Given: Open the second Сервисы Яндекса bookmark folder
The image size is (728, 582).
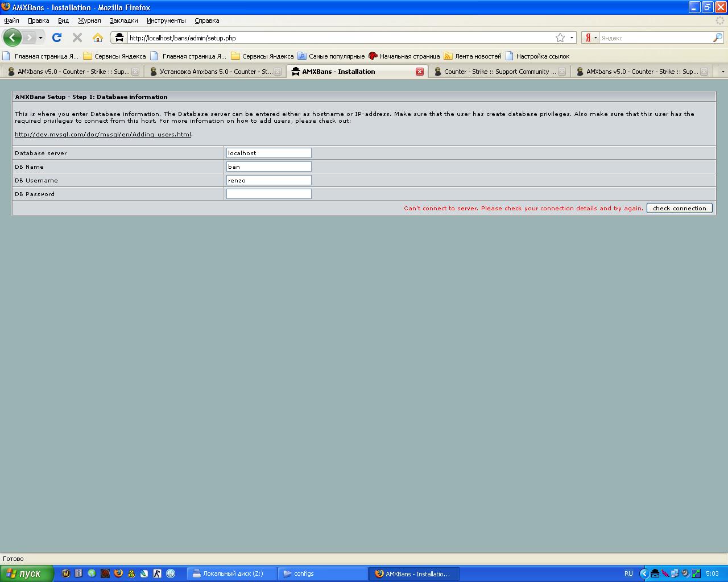Looking at the screenshot, I should (262, 56).
